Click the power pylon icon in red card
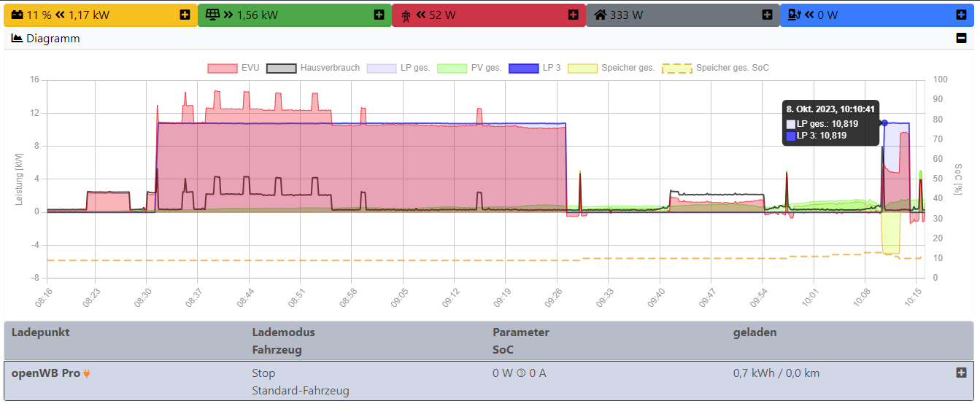 (406, 15)
